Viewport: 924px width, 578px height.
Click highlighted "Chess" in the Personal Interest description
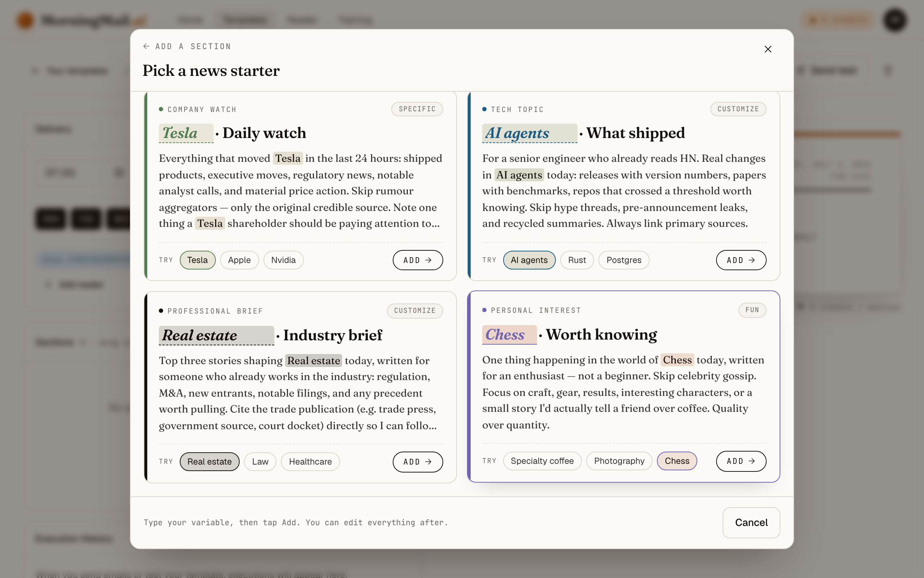point(677,360)
